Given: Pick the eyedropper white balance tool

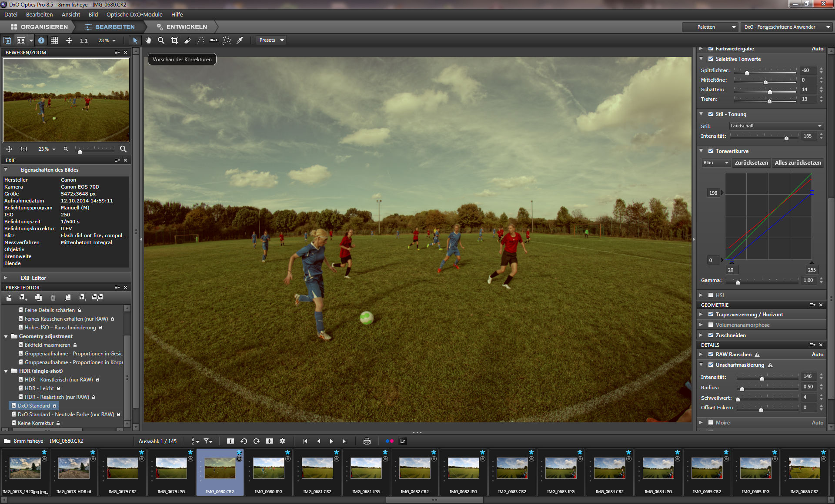Looking at the screenshot, I should [x=240, y=40].
